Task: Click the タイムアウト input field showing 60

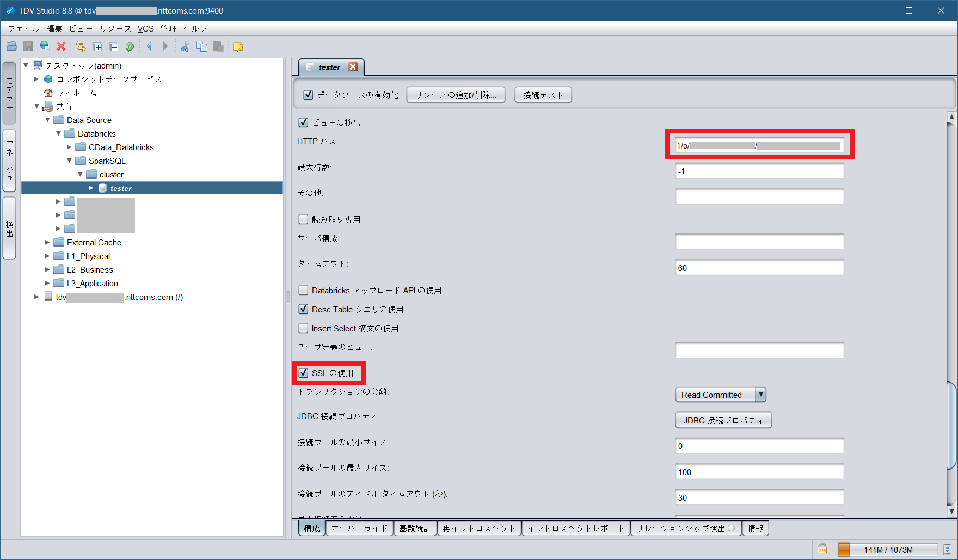Action: 759,268
